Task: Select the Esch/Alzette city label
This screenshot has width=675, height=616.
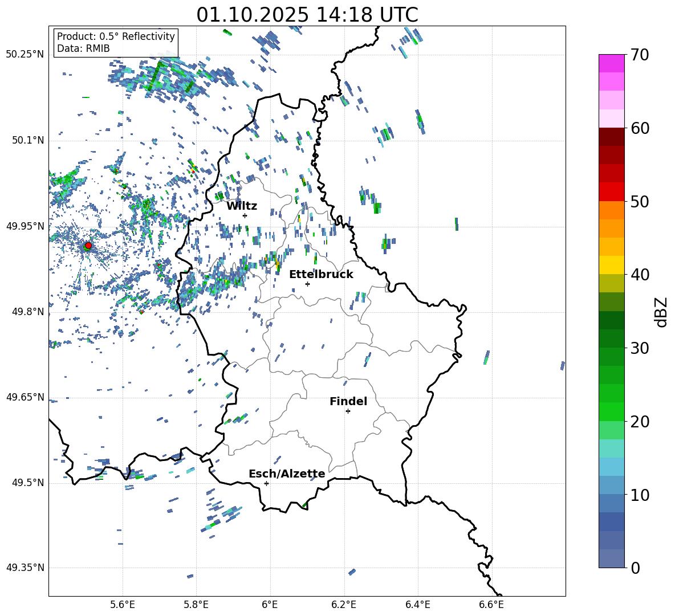Action: (x=287, y=474)
